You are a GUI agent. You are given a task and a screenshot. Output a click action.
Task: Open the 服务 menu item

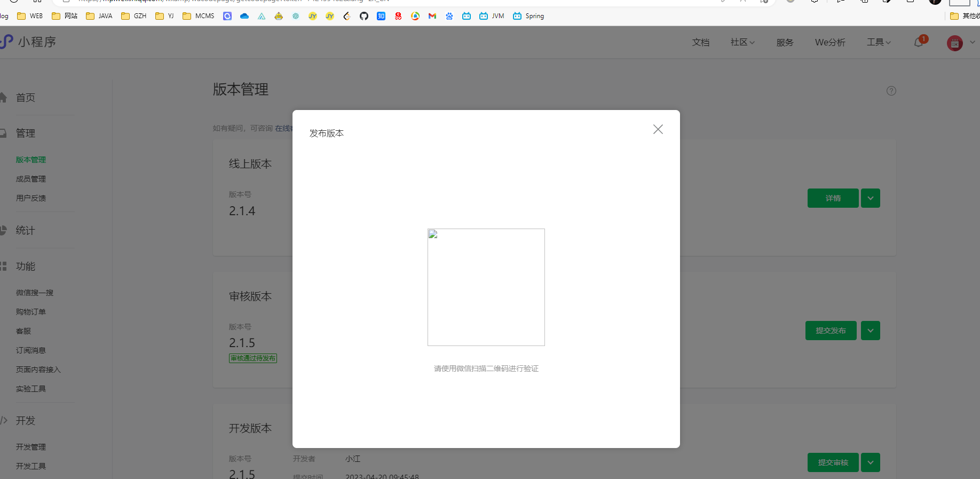tap(785, 42)
